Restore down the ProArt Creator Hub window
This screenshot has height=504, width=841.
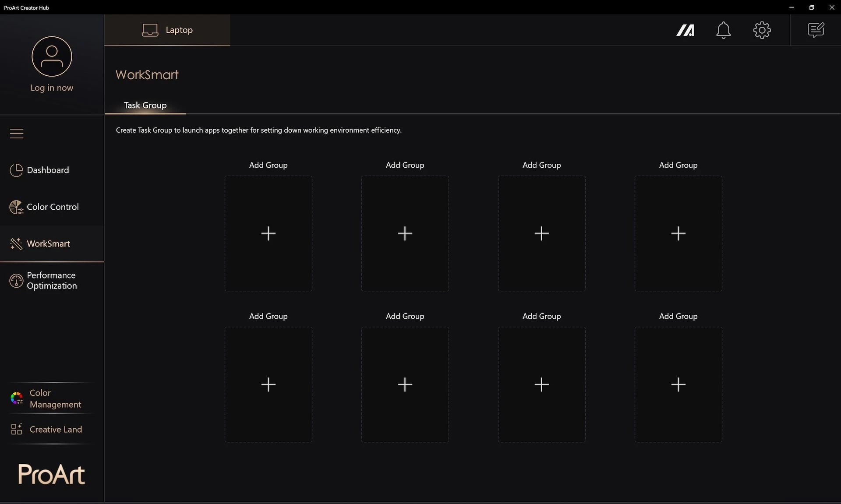point(812,7)
